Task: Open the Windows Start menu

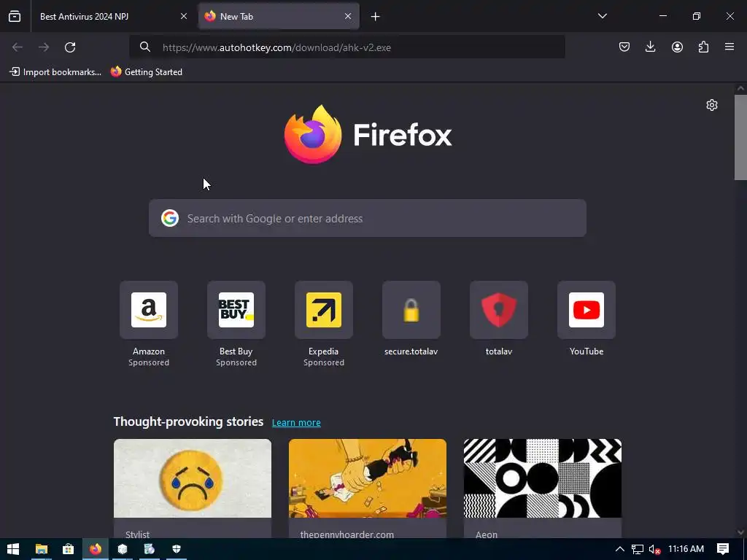Action: coord(13,549)
